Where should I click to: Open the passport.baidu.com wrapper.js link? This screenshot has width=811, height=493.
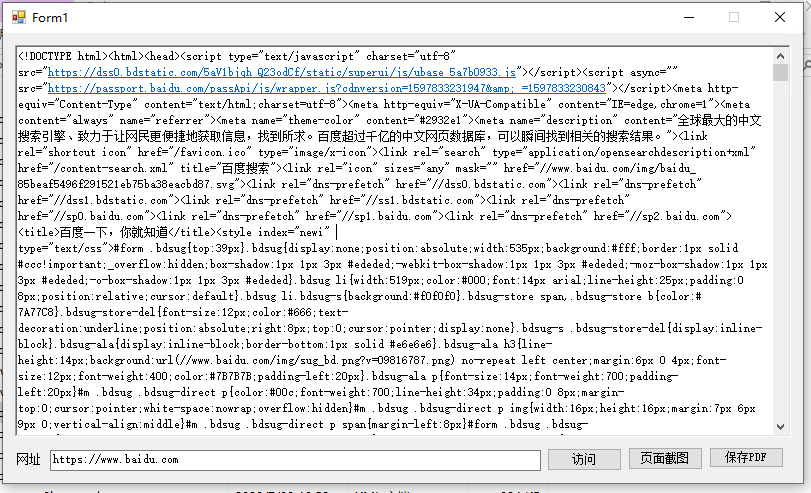(326, 88)
